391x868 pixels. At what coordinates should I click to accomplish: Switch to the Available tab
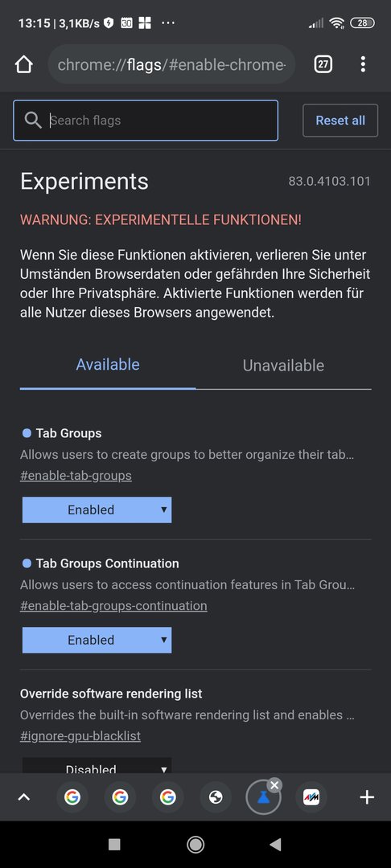108,365
